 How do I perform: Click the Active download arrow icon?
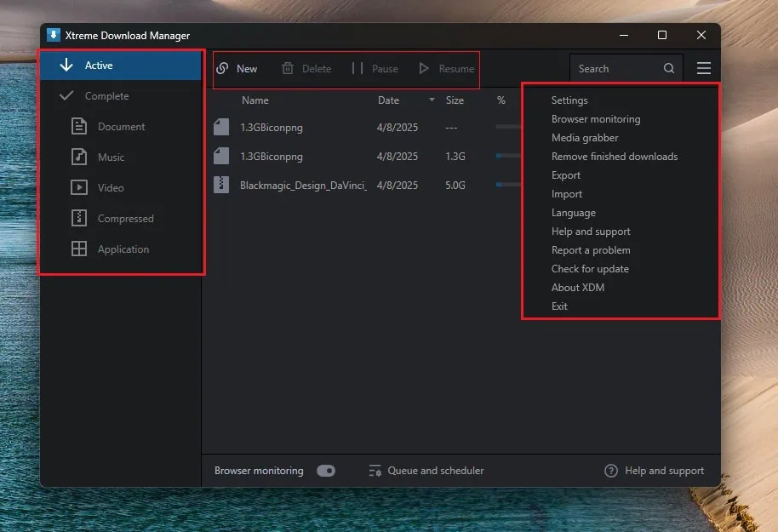66,65
